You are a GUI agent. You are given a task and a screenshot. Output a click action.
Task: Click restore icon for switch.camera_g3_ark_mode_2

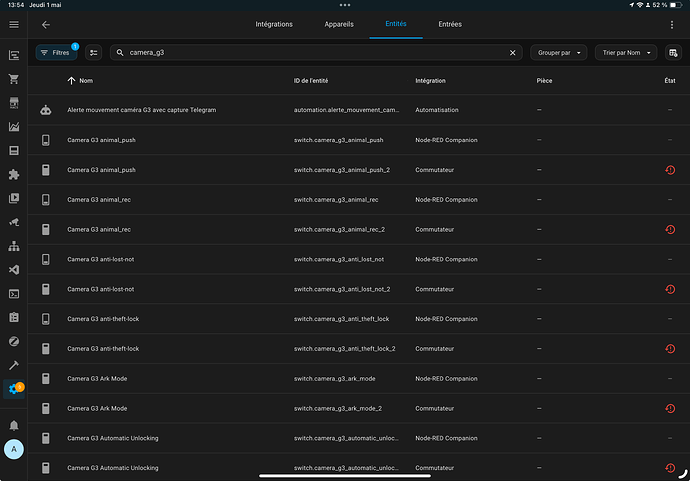pos(670,408)
